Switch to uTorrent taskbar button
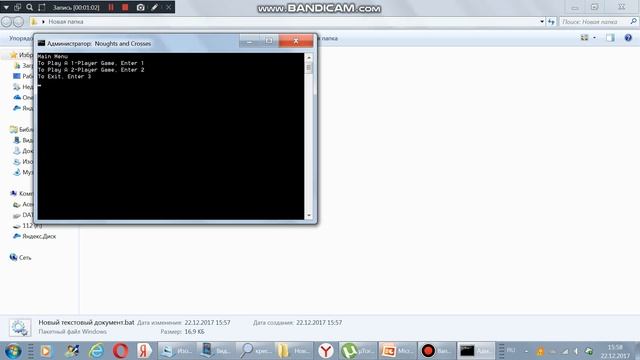Image resolution: width=640 pixels, height=360 pixels. click(357, 351)
